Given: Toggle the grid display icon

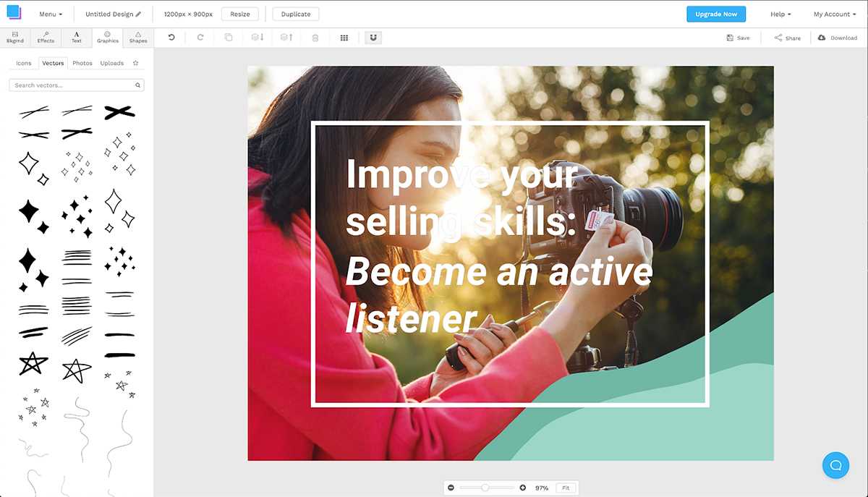Looking at the screenshot, I should (344, 38).
